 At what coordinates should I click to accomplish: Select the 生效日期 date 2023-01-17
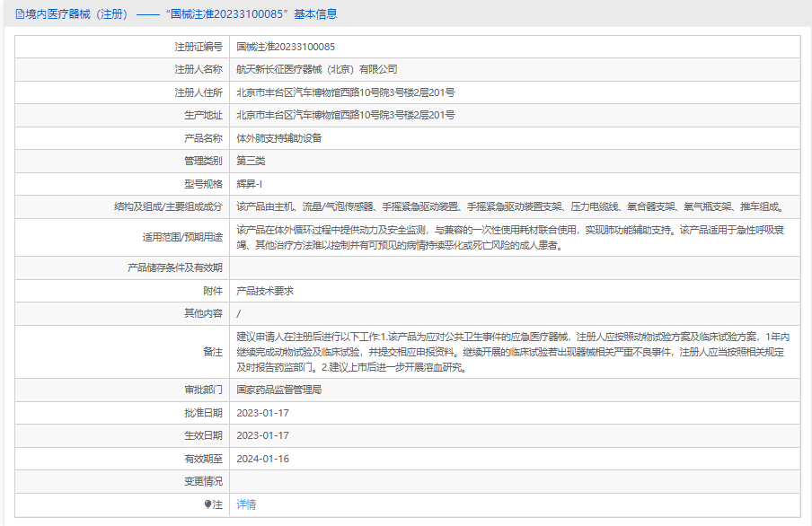262,435
